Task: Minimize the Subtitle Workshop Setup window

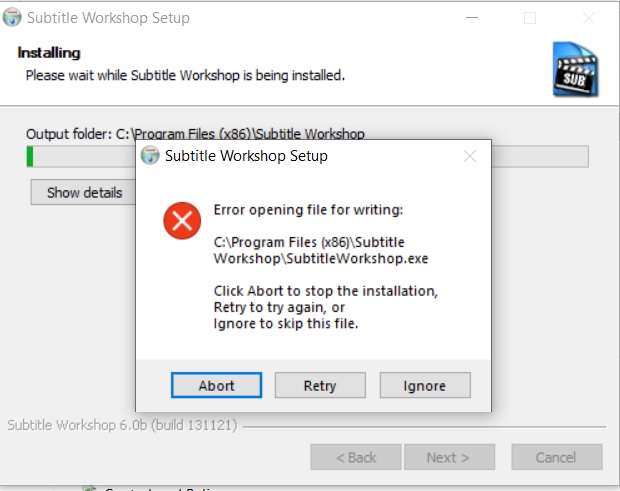Action: pos(472,18)
